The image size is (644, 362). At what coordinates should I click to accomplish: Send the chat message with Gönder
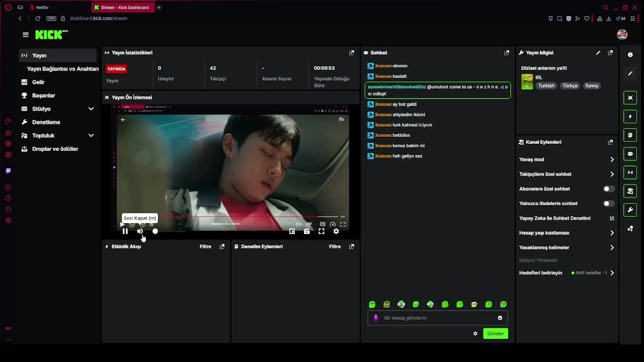(x=496, y=334)
